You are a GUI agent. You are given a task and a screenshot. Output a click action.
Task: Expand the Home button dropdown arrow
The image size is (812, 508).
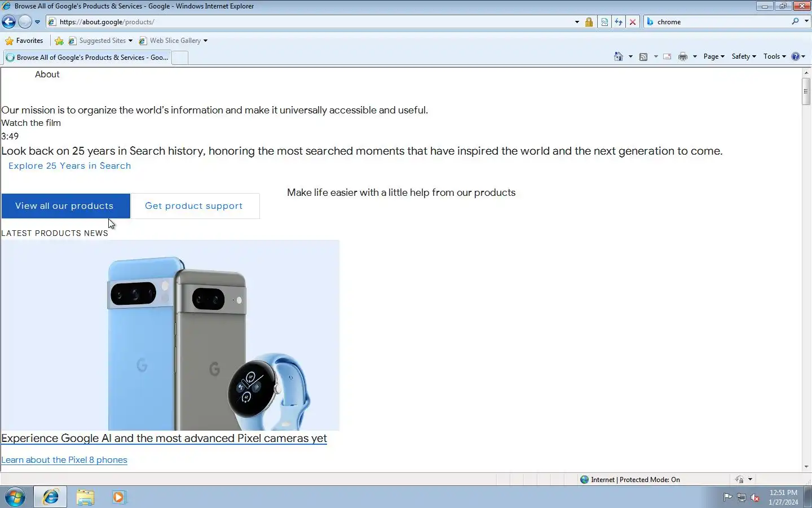click(x=630, y=56)
